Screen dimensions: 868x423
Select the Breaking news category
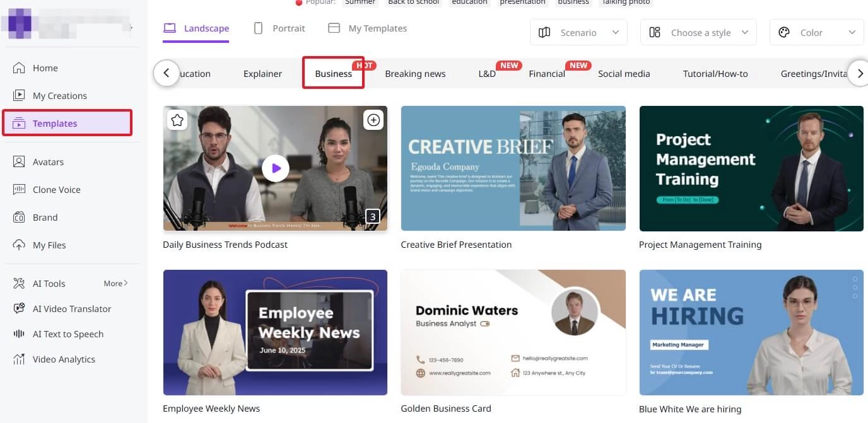pyautogui.click(x=415, y=73)
